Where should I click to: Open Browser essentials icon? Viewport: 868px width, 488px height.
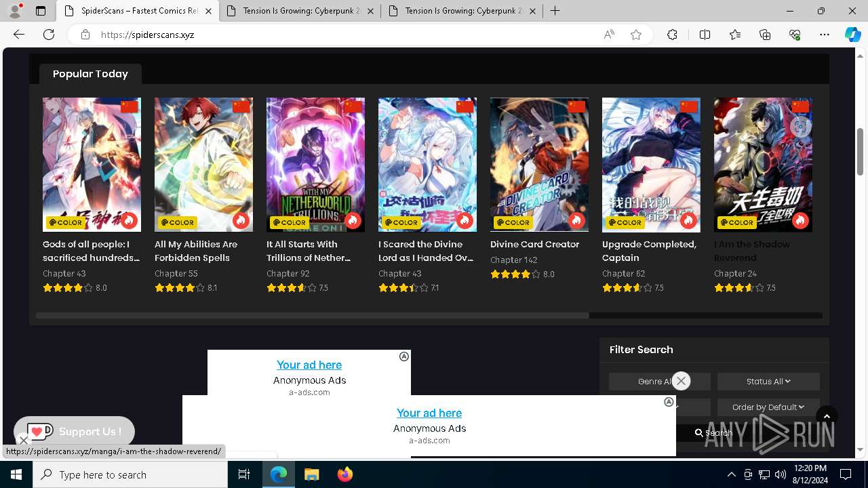[x=795, y=35]
